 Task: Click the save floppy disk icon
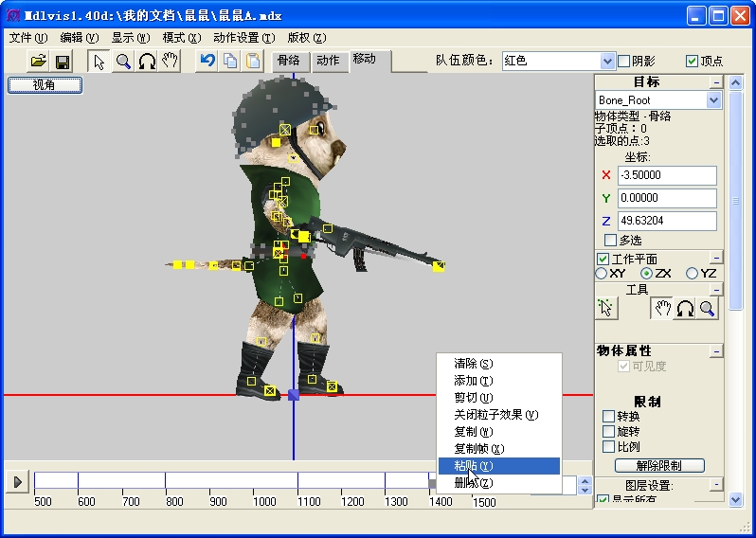(x=63, y=62)
